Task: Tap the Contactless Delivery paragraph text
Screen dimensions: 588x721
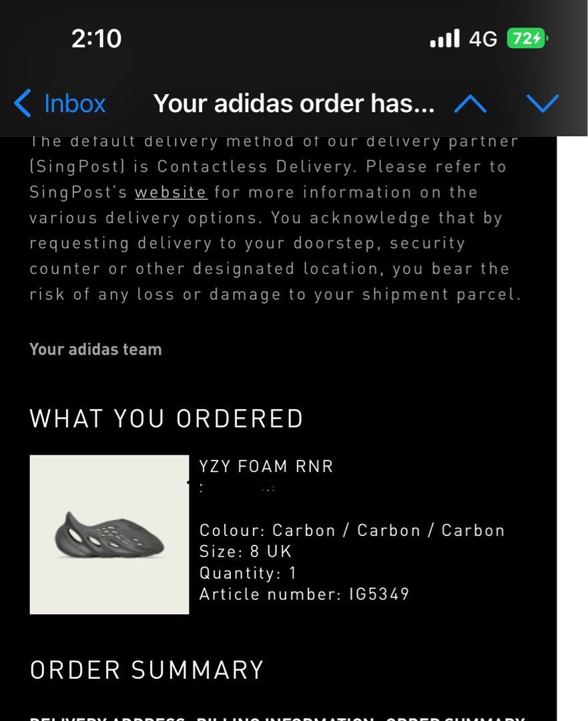Action: click(x=276, y=218)
